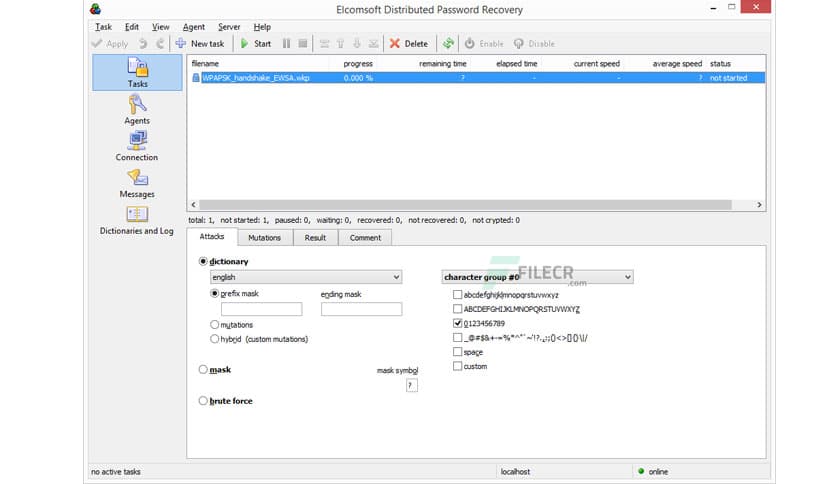Switch to the Result tab

(315, 238)
